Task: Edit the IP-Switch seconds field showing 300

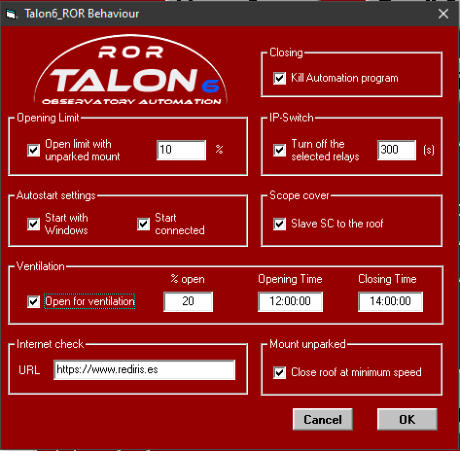Action: [397, 150]
